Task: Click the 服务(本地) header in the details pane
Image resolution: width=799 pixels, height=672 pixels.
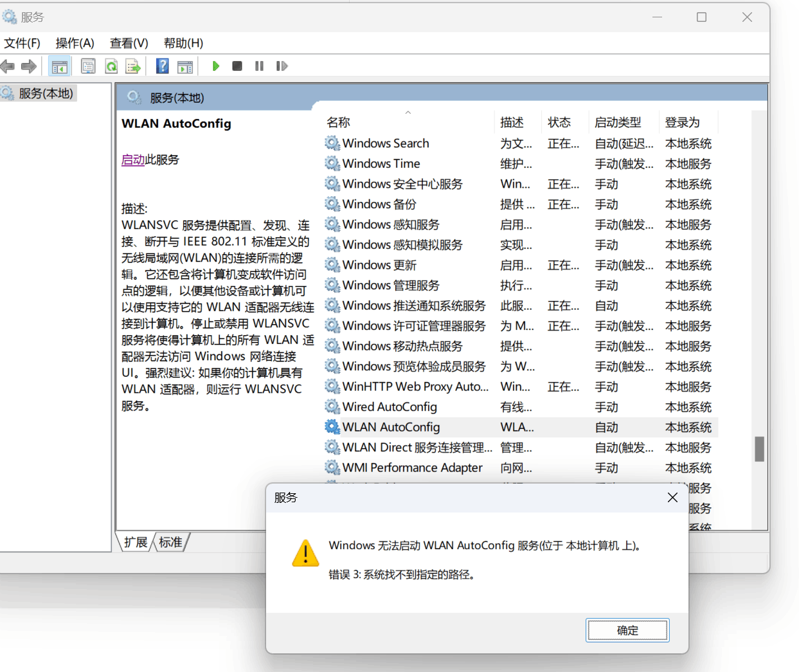Action: [177, 98]
